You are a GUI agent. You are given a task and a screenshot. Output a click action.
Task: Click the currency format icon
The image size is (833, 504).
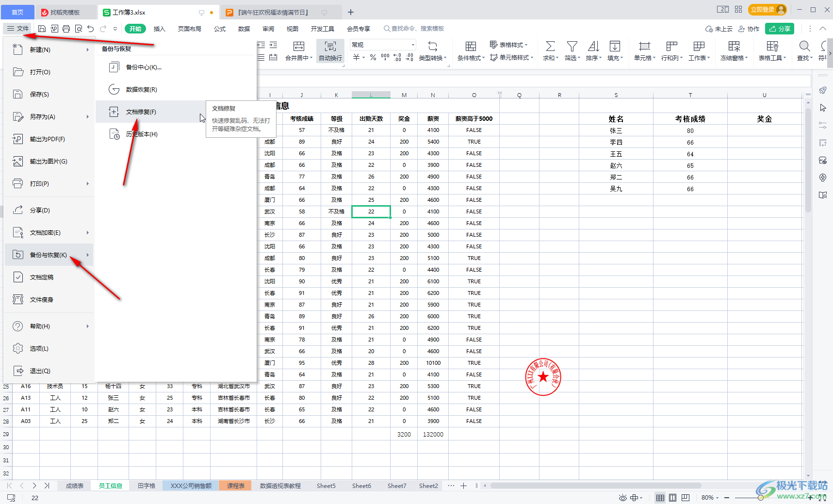[x=357, y=57]
